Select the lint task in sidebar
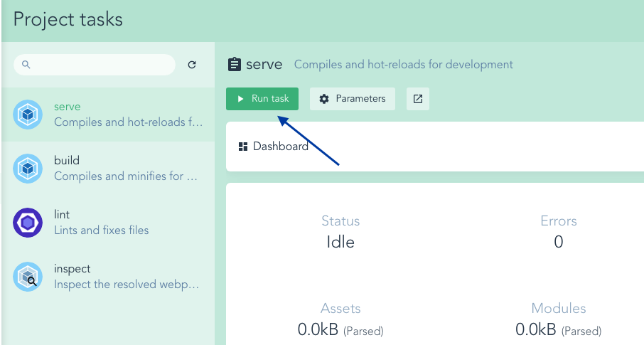This screenshot has height=345, width=644. (x=108, y=223)
